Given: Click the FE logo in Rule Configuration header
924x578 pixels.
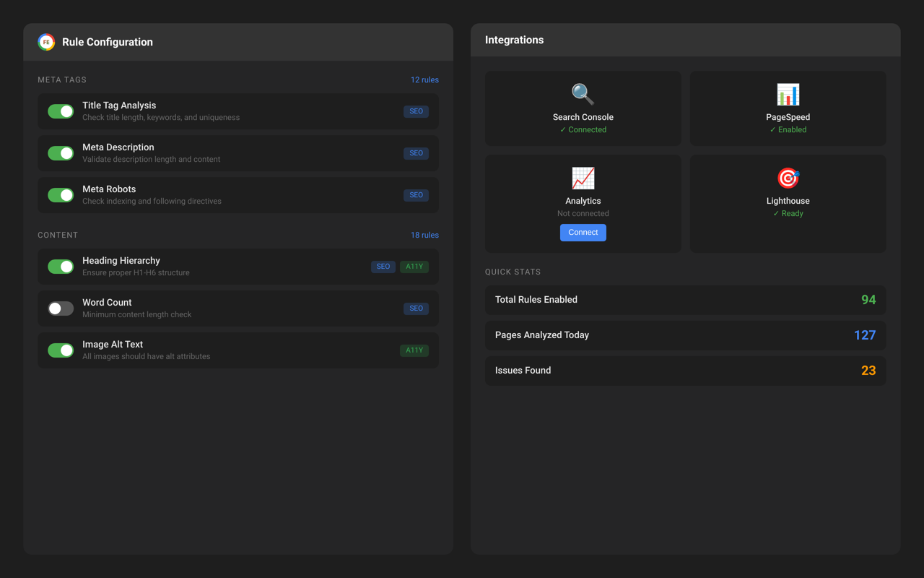Looking at the screenshot, I should (x=46, y=42).
